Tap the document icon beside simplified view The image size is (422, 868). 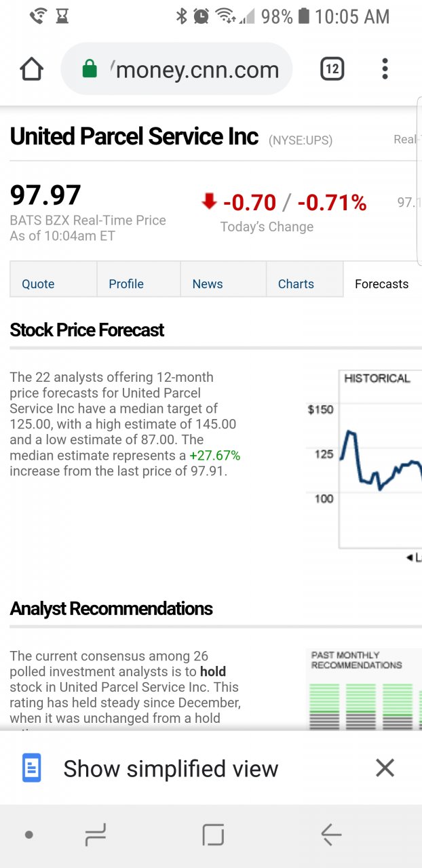click(32, 768)
